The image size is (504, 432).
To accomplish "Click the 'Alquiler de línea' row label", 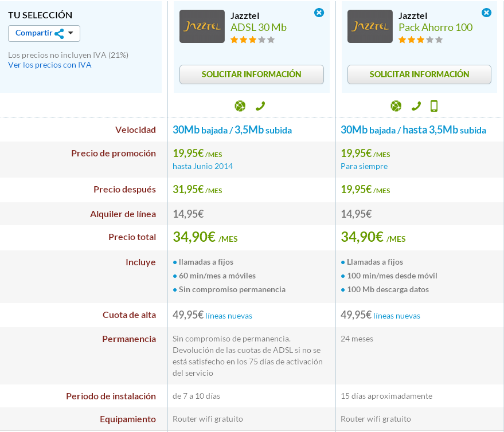I will (123, 214).
